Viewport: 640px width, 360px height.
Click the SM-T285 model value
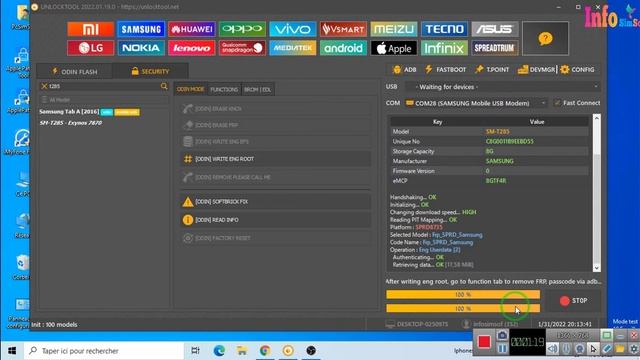point(497,131)
